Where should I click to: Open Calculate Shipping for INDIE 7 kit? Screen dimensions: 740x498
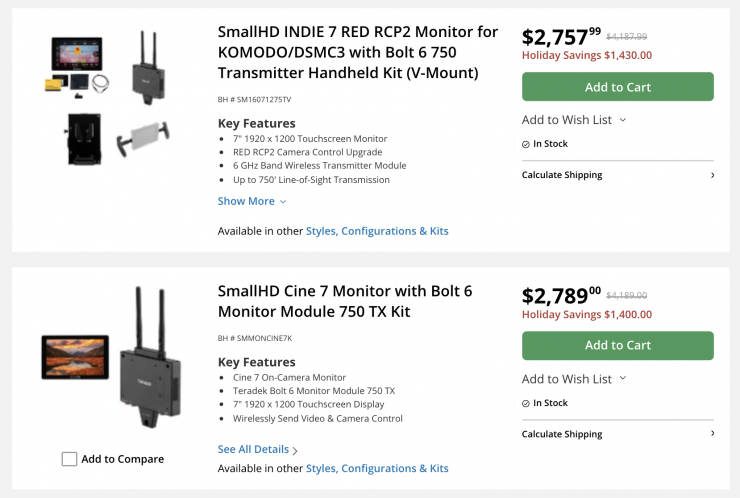click(x=617, y=175)
